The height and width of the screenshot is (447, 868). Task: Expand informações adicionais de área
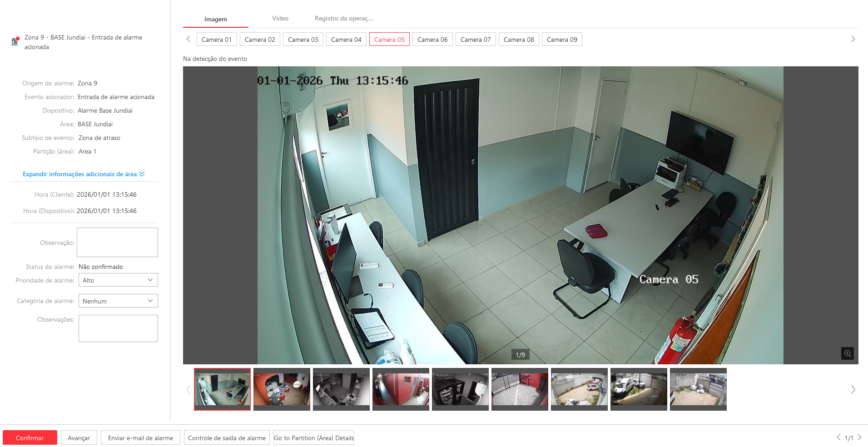[x=84, y=174]
